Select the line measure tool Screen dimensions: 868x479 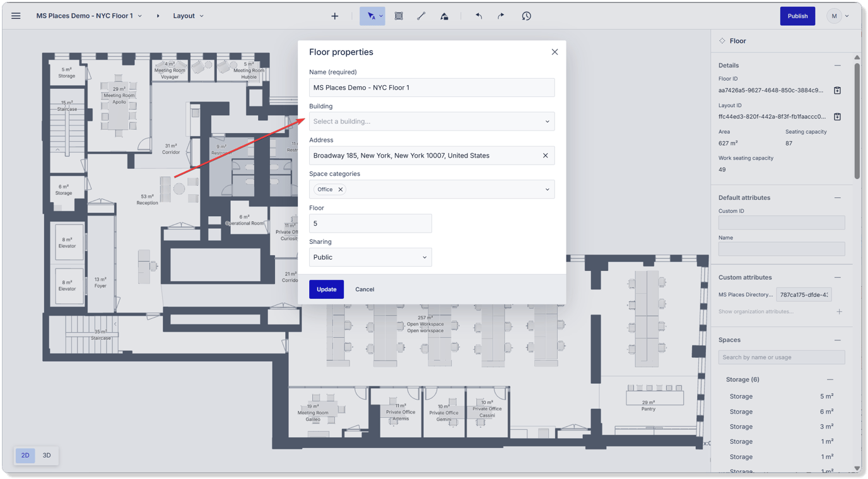(x=421, y=16)
